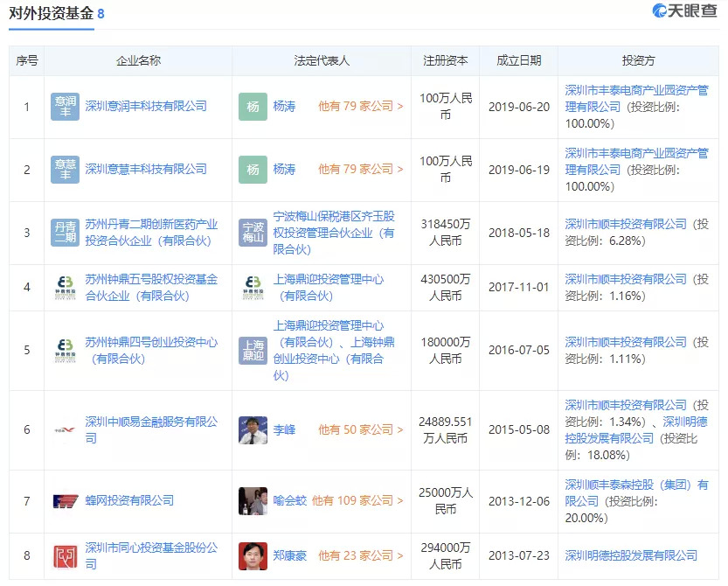Screen dimensions: 728x586
Task: Open 喻会蛟's profile link
Action: point(290,501)
